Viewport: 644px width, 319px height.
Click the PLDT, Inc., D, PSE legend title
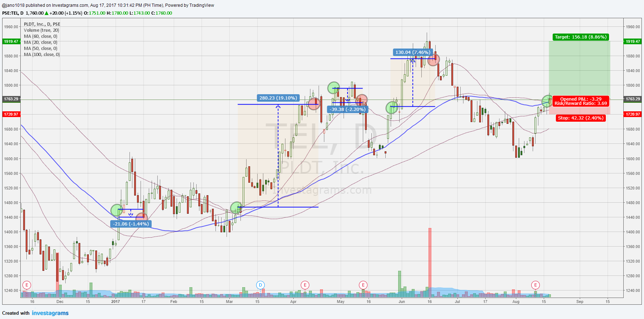42,24
